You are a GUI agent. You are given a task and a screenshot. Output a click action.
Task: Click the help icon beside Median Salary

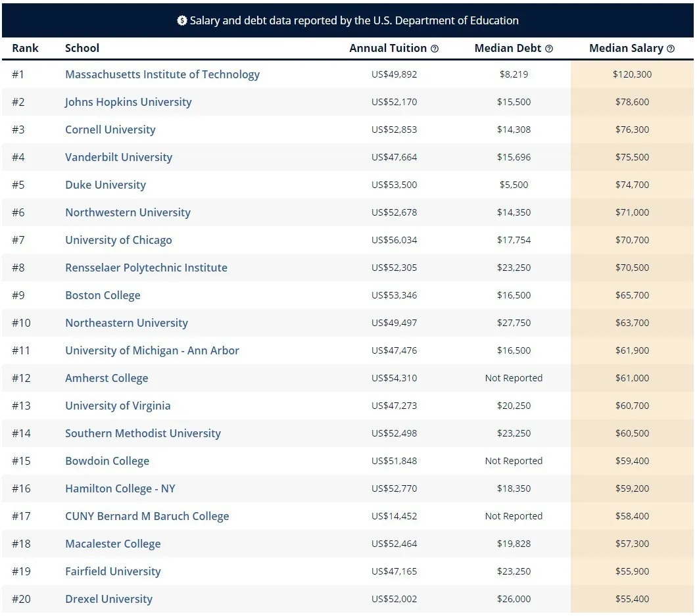[671, 49]
